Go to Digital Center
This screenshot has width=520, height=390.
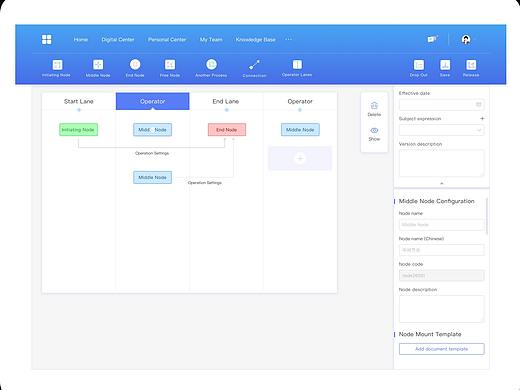tap(118, 40)
